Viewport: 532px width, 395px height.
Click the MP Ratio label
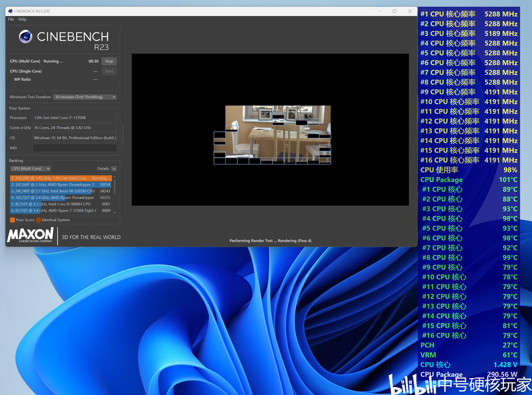pyautogui.click(x=22, y=79)
